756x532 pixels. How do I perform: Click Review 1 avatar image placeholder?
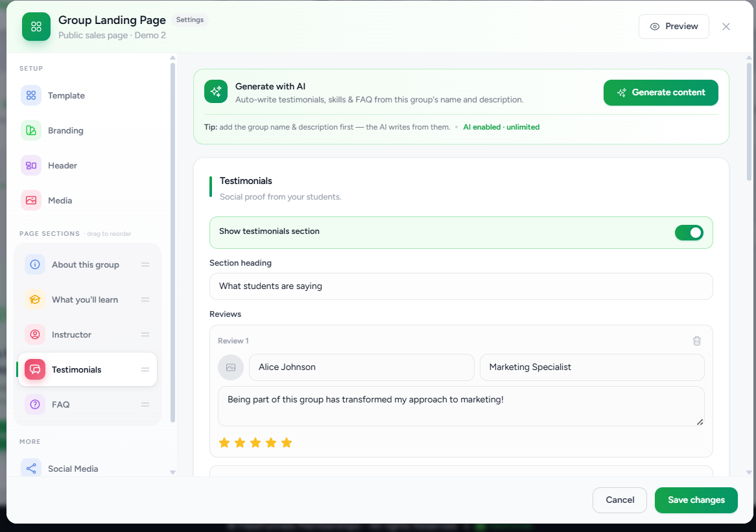click(231, 367)
